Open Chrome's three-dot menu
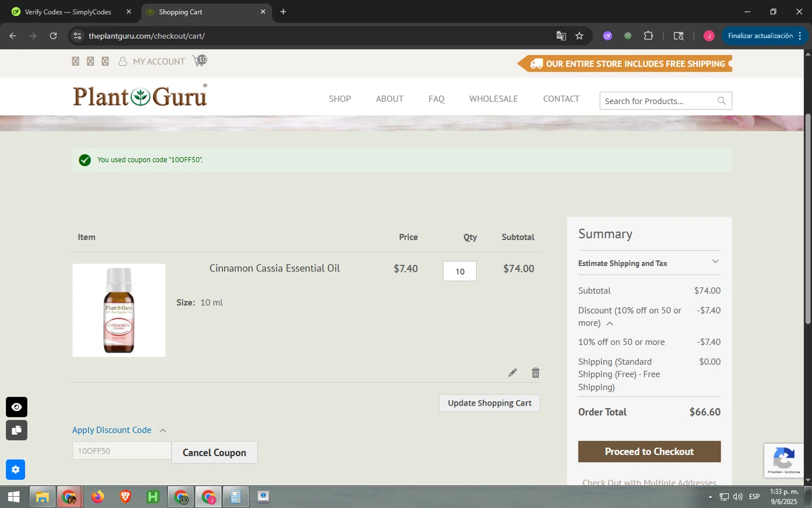 click(800, 36)
